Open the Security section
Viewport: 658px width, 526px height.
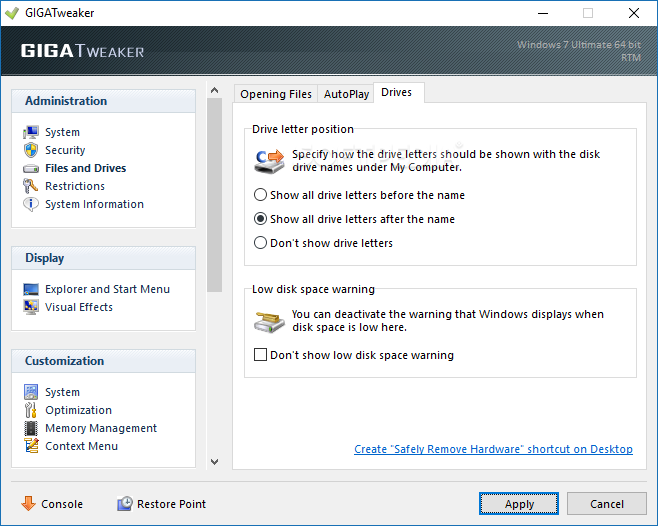(x=65, y=150)
